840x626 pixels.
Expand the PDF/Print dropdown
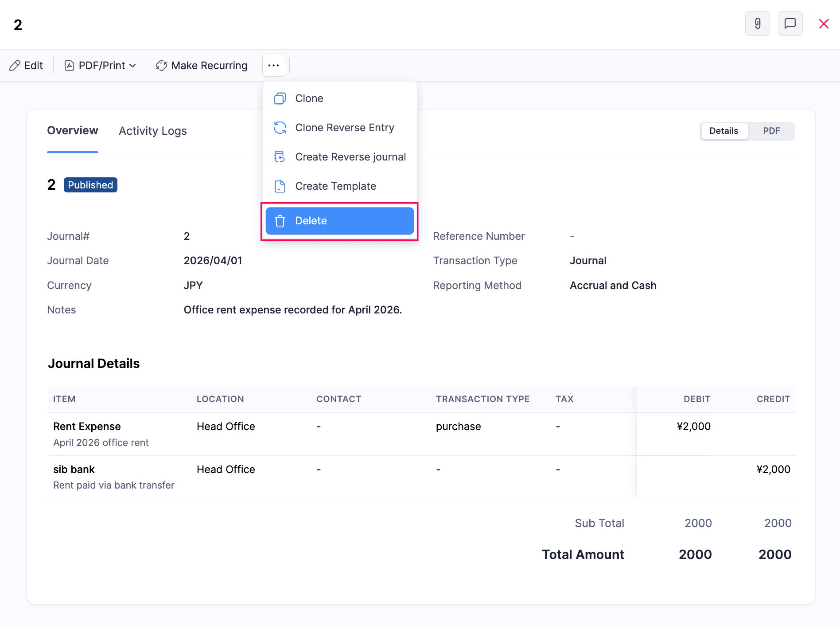[x=101, y=66]
